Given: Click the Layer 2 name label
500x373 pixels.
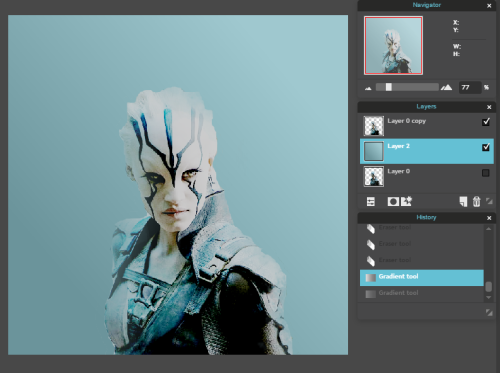Looking at the screenshot, I should pos(399,146).
